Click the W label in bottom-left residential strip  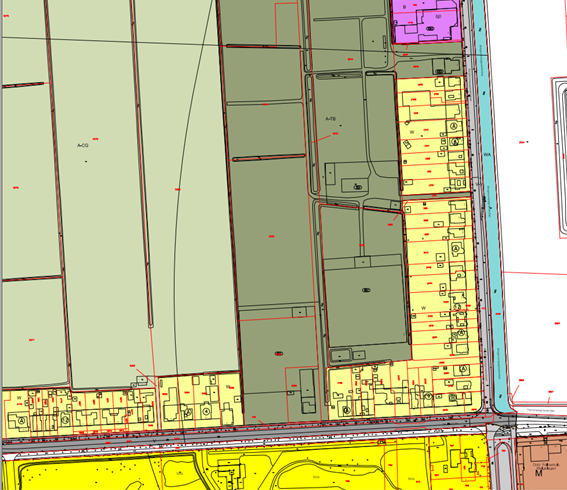point(19,397)
